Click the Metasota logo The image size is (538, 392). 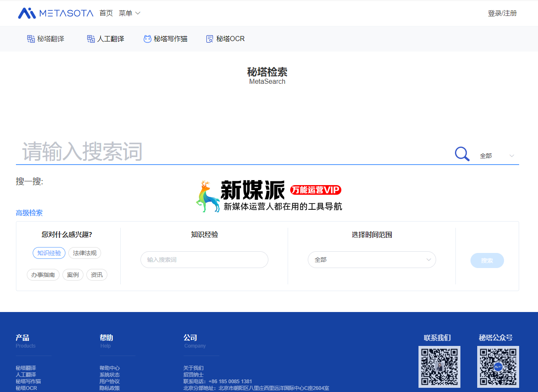55,13
